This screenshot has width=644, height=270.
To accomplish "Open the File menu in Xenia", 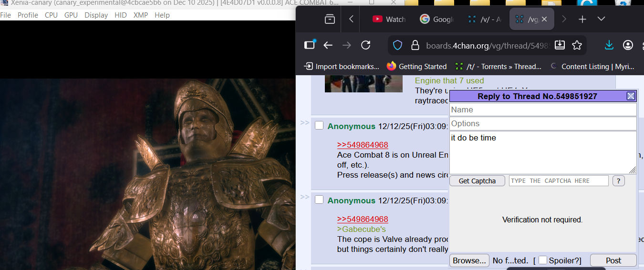I will coord(5,15).
